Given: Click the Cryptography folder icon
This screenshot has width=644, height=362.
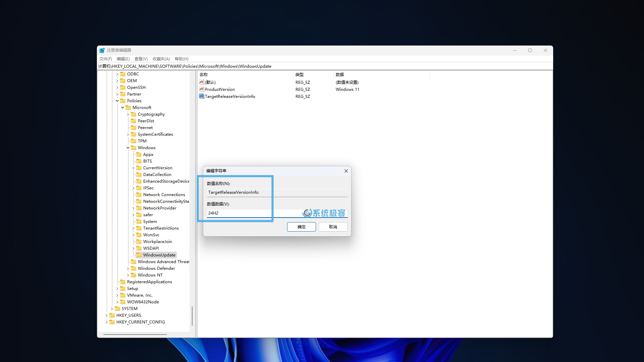Looking at the screenshot, I should (x=133, y=114).
